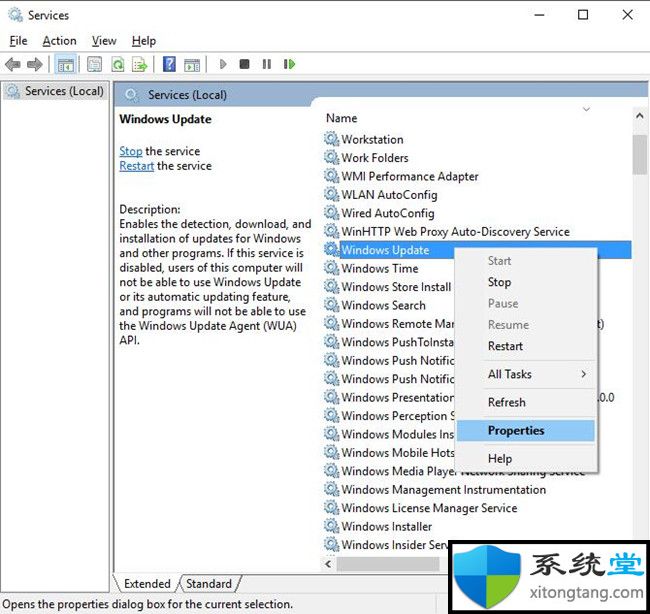Screen dimensions: 650x614
Task: Click the Export List toolbar icon
Action: pyautogui.click(x=140, y=64)
